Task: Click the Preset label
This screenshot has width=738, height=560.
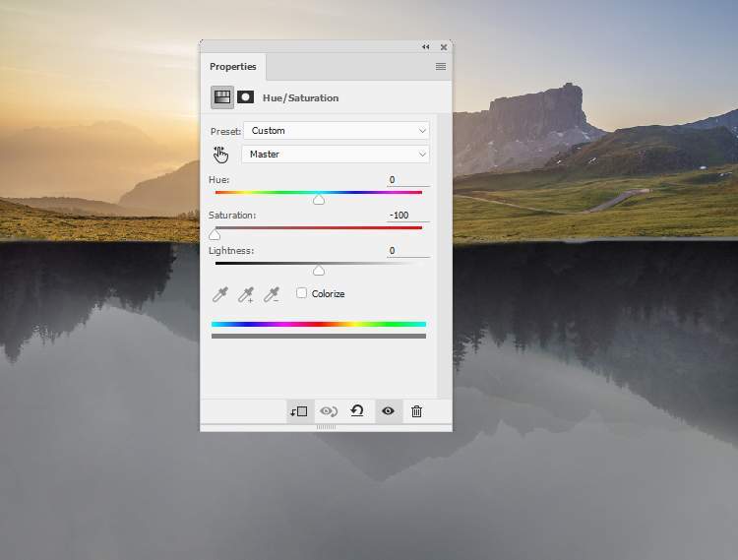Action: [x=225, y=131]
